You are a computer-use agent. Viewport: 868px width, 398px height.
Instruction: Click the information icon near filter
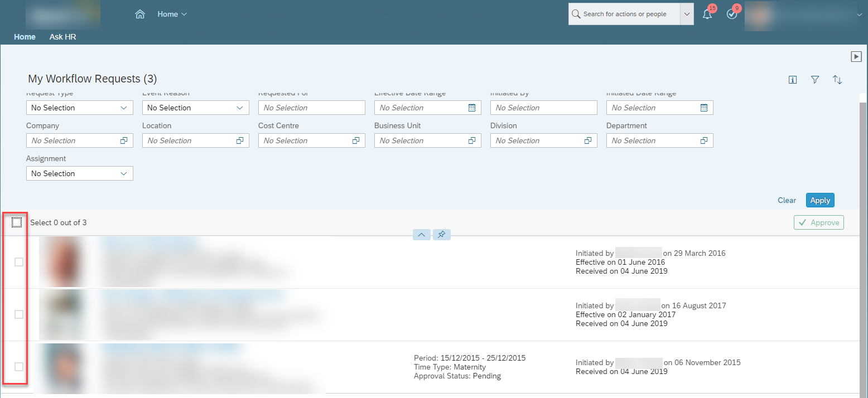coord(793,80)
